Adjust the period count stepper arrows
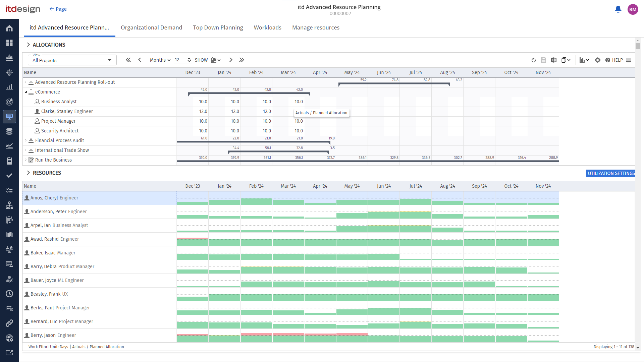Viewport: 644px width, 362px height. 189,60
